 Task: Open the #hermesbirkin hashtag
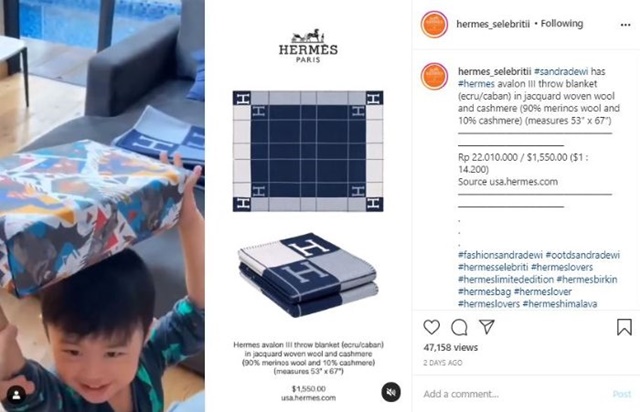coord(587,279)
